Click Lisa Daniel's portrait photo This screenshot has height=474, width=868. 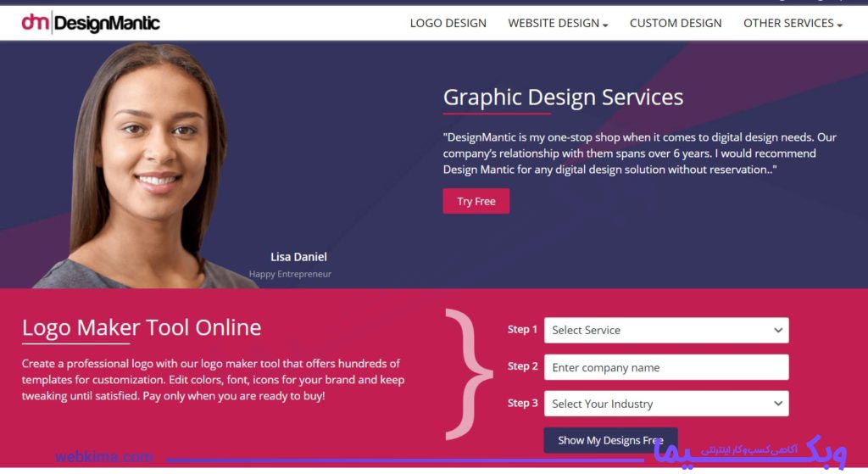(147, 166)
